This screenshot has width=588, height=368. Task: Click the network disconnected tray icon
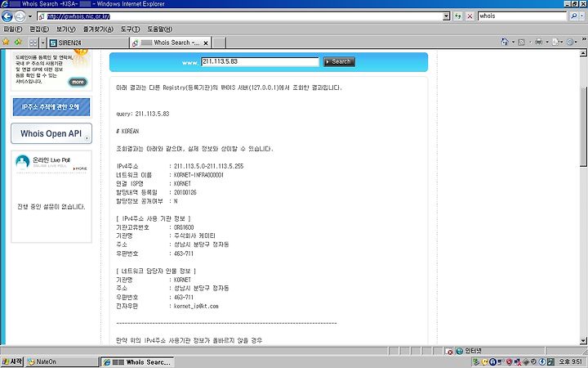coord(518,362)
